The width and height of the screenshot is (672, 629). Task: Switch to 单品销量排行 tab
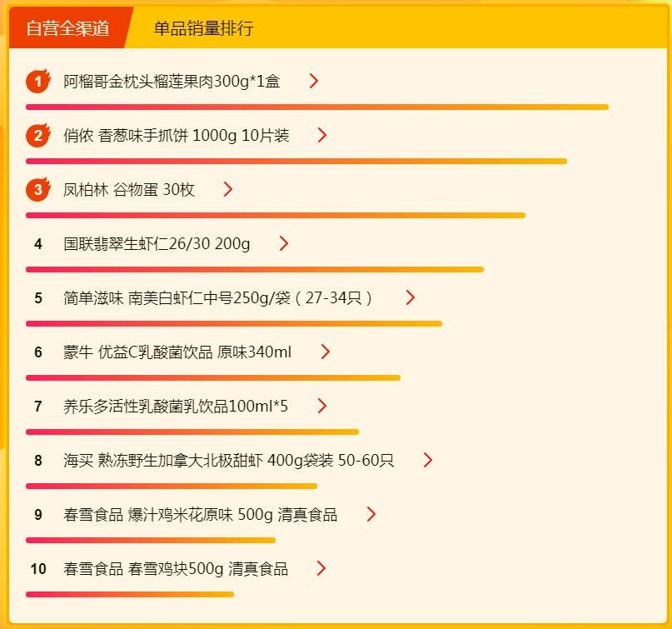(x=203, y=28)
